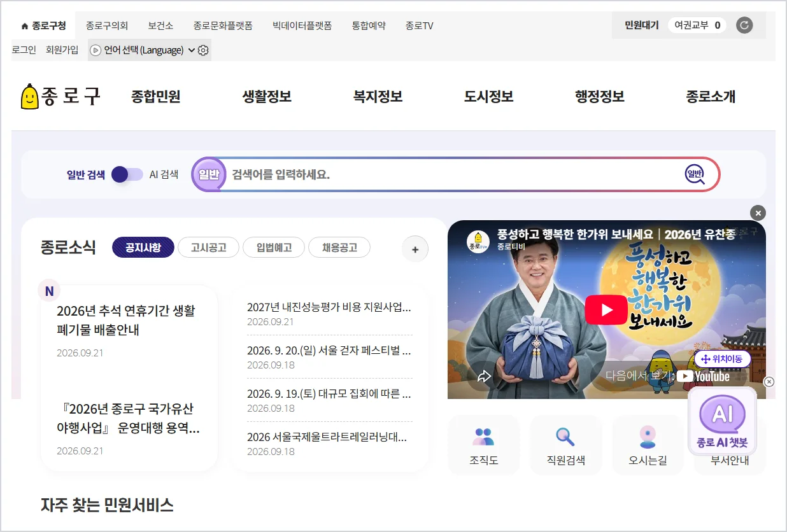787x532 pixels.
Task: Select the 공지사항 tab
Action: click(x=143, y=248)
